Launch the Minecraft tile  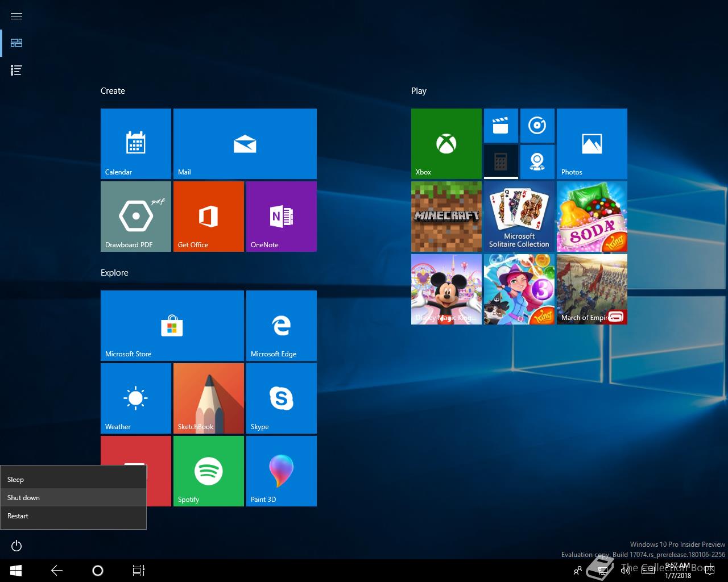click(x=446, y=217)
